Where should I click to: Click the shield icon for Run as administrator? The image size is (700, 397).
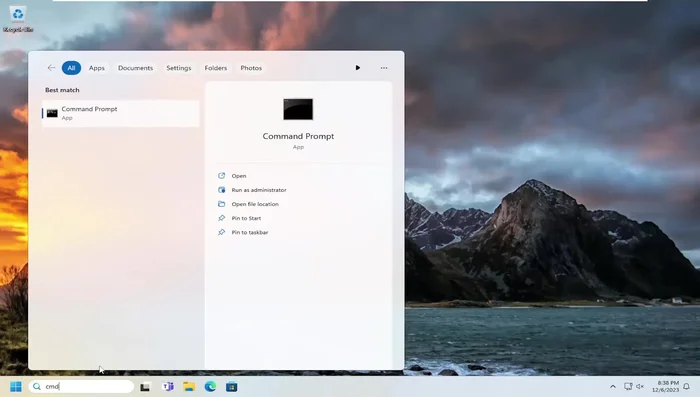(x=221, y=190)
